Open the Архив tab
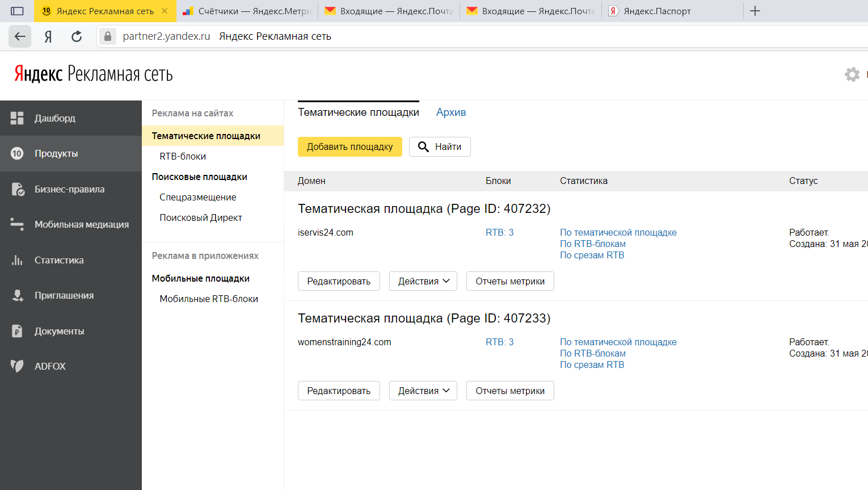Viewport: 868px width, 490px height. [x=451, y=112]
